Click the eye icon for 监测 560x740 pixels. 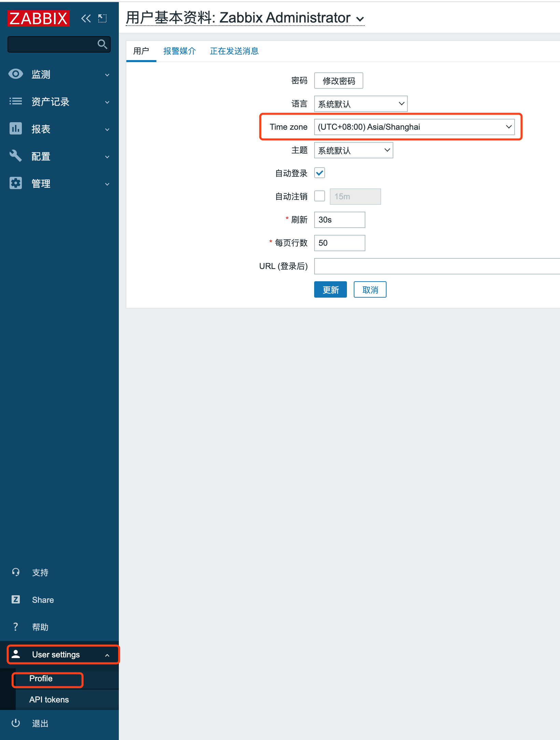[x=16, y=74]
